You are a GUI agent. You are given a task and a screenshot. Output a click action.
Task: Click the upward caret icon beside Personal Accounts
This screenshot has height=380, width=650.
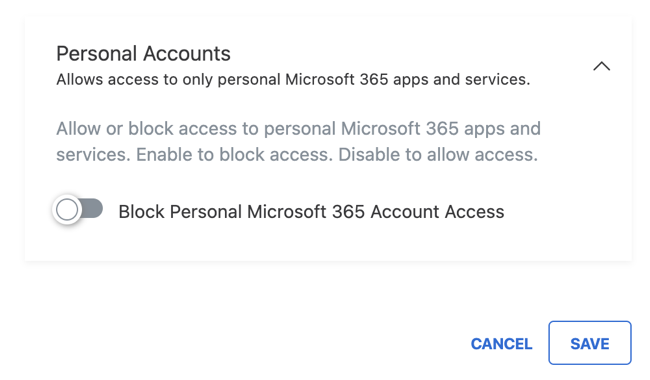pyautogui.click(x=601, y=66)
